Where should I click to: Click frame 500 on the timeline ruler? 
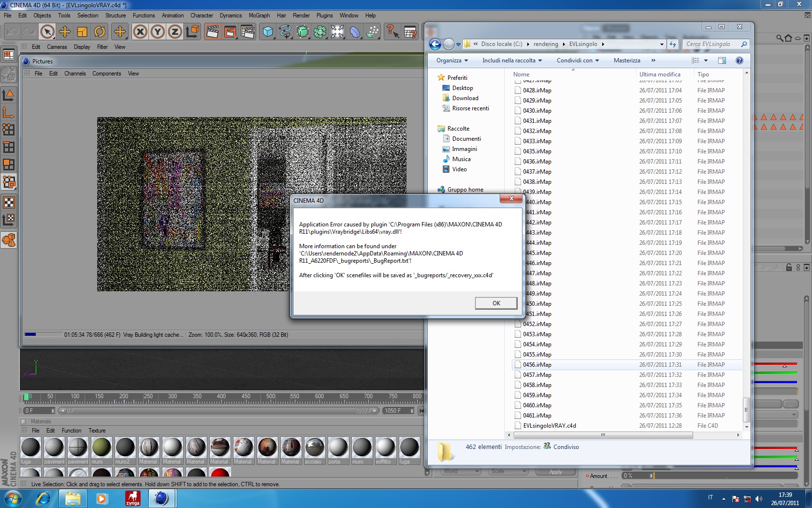point(270,397)
